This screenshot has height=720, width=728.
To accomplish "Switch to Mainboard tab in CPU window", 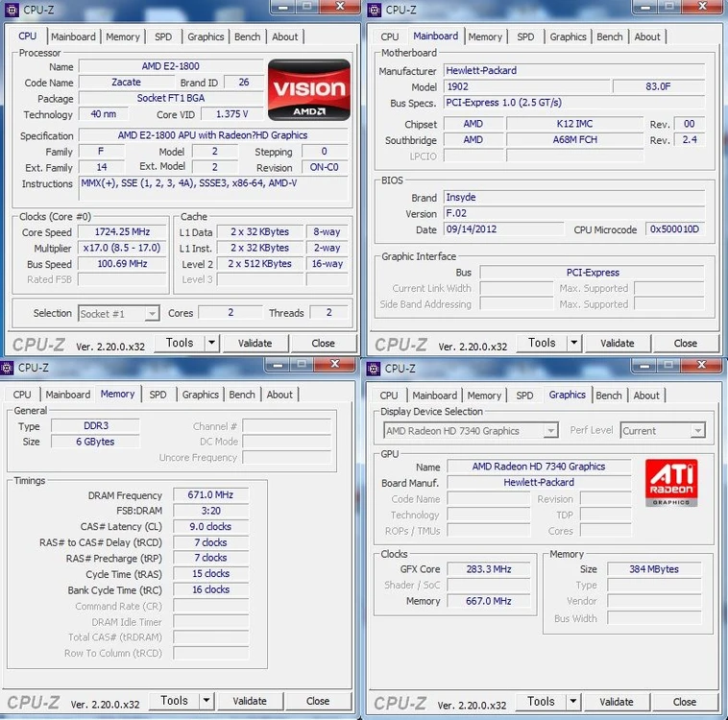I will pyautogui.click(x=73, y=36).
